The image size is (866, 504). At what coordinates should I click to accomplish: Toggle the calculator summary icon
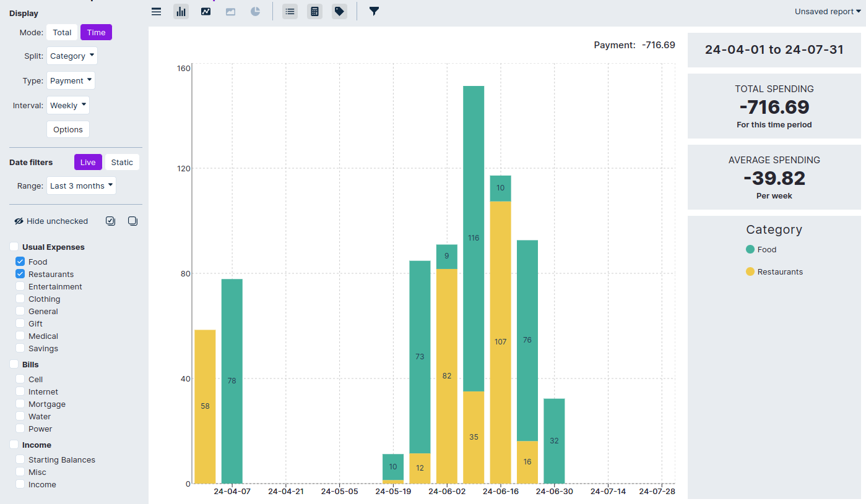pyautogui.click(x=314, y=11)
